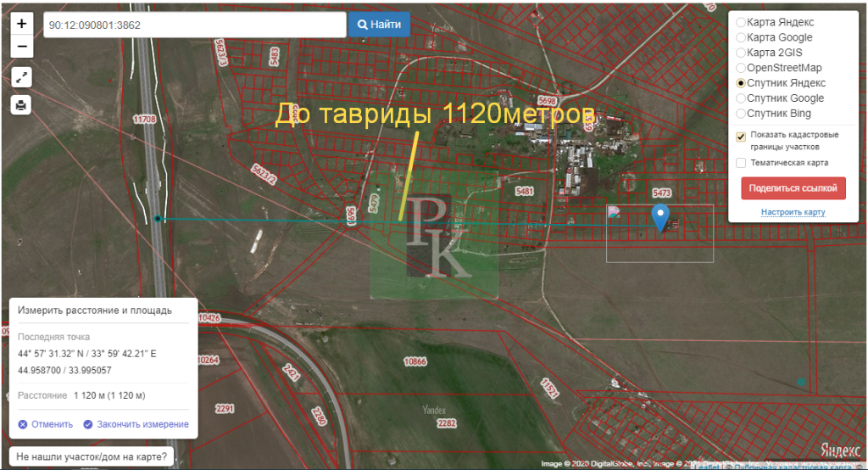Image resolution: width=868 pixels, height=470 pixels.
Task: Enable Тематическая карта checkbox
Action: (741, 163)
